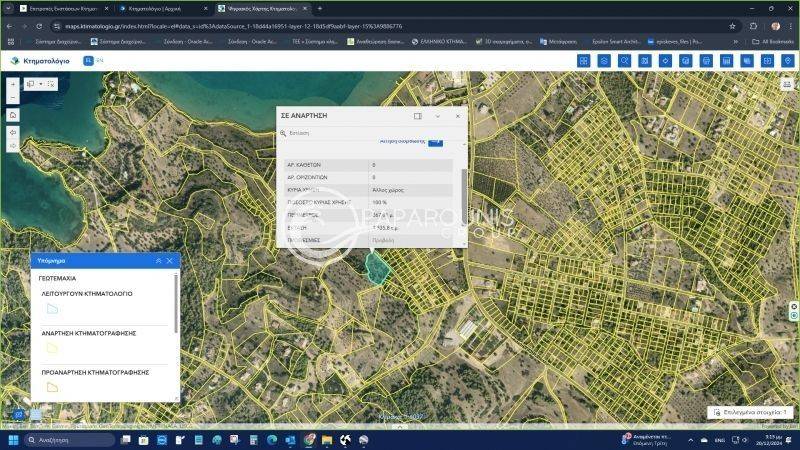Zoom in with the plus button
The height and width of the screenshot is (450, 800).
(13, 84)
